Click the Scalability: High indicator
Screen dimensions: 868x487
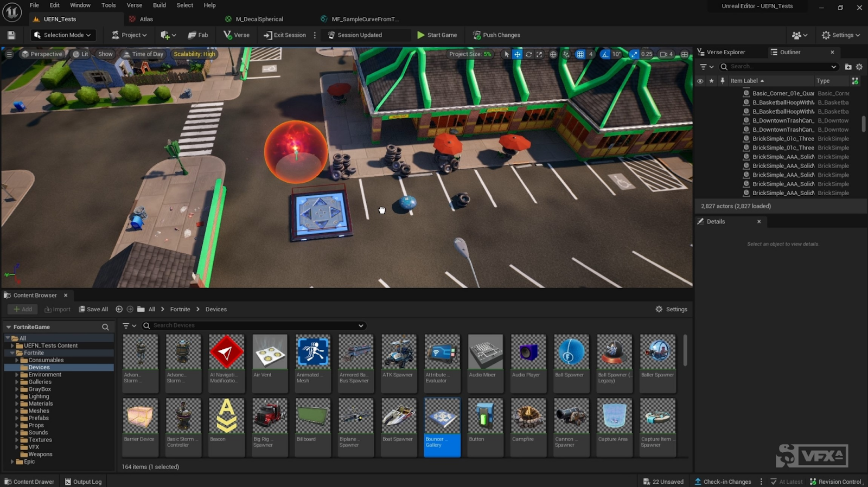[194, 54]
